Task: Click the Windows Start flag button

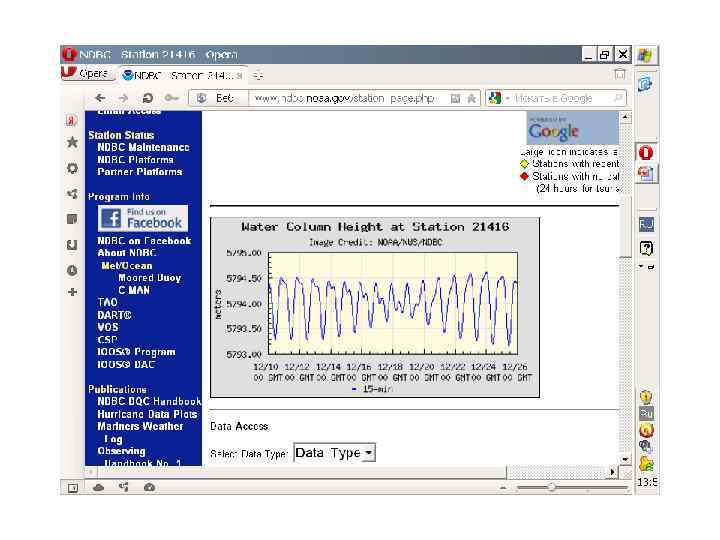Action: point(646,55)
